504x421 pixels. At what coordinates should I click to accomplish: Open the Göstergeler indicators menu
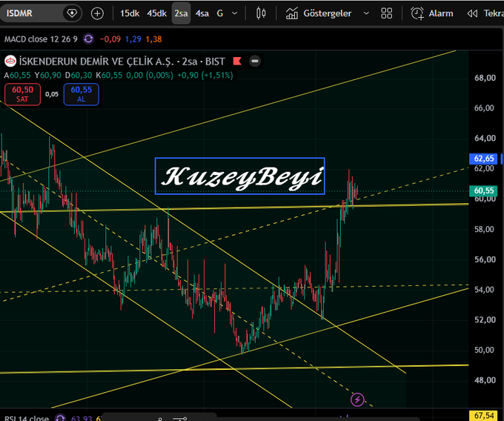[319, 13]
